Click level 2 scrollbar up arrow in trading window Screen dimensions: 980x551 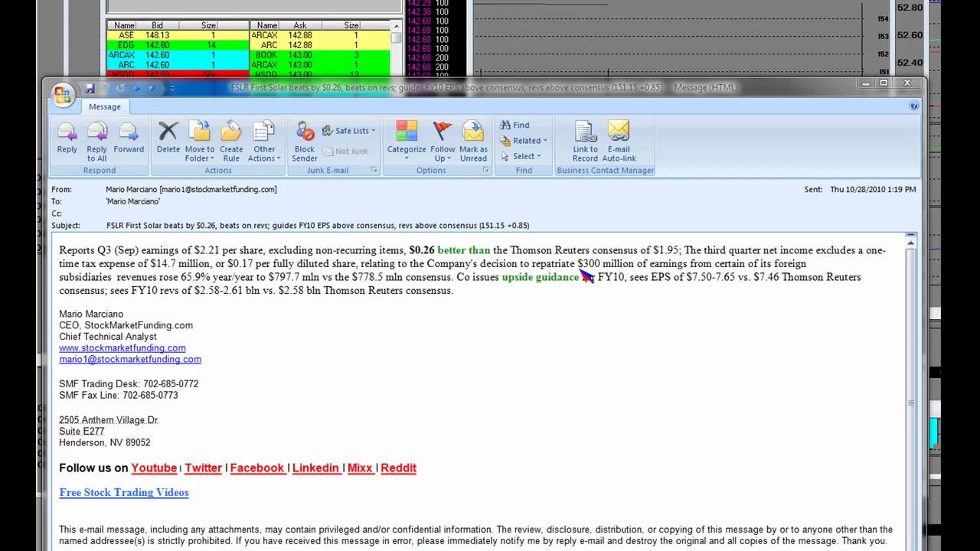(x=396, y=25)
